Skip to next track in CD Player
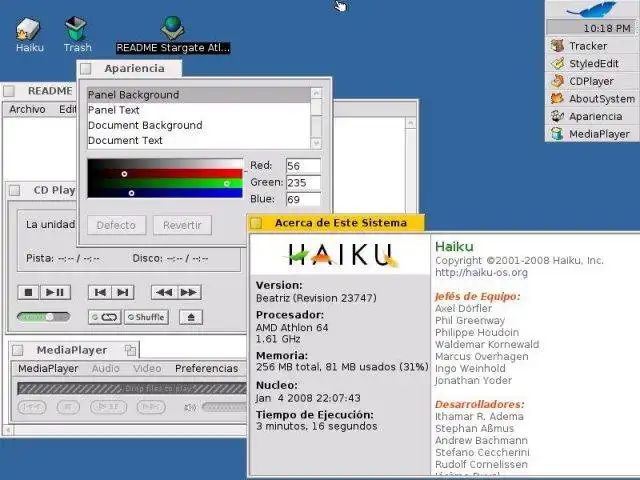The image size is (640, 480). [x=122, y=292]
